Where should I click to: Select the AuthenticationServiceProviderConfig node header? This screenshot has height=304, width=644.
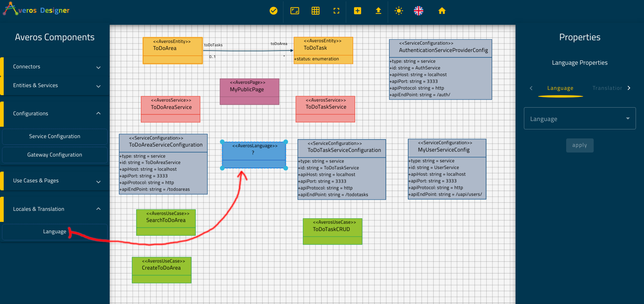pos(440,48)
